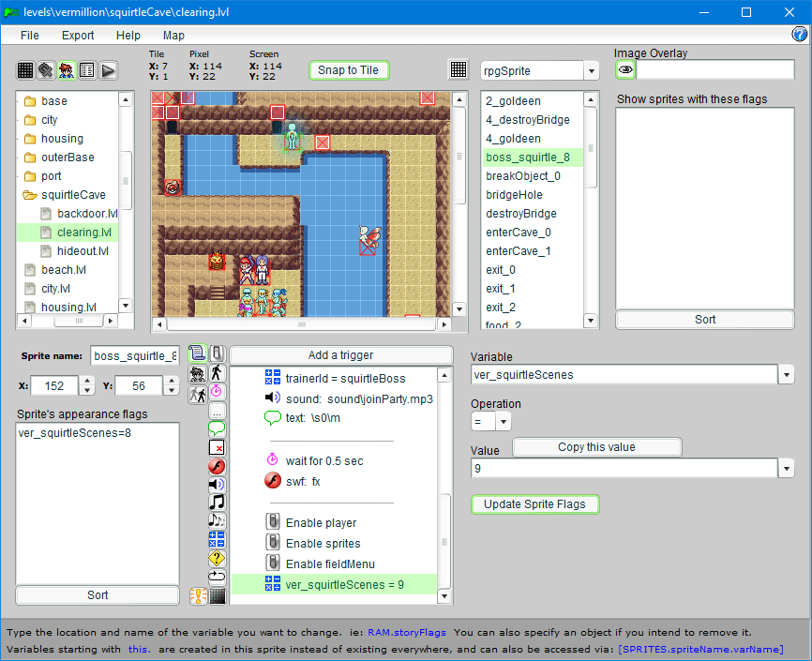Click the pink timer wait icon in palette
This screenshot has height=661, width=812.
tap(217, 390)
